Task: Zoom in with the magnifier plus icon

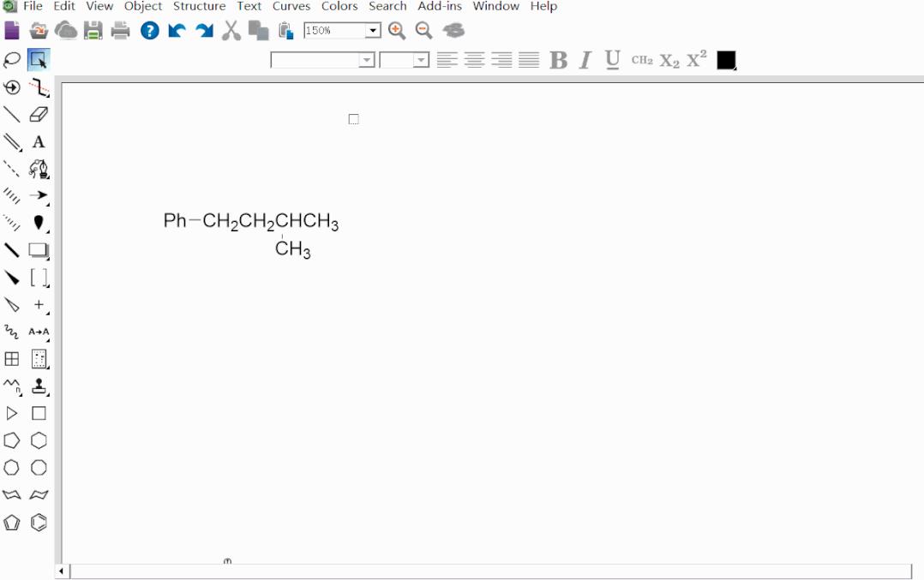Action: (x=395, y=30)
